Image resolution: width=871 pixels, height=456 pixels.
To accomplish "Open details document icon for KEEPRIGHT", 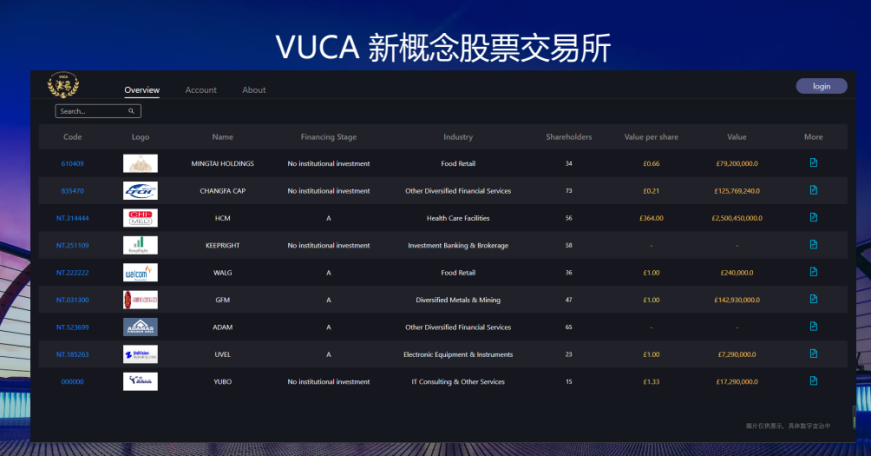I will [x=813, y=244].
